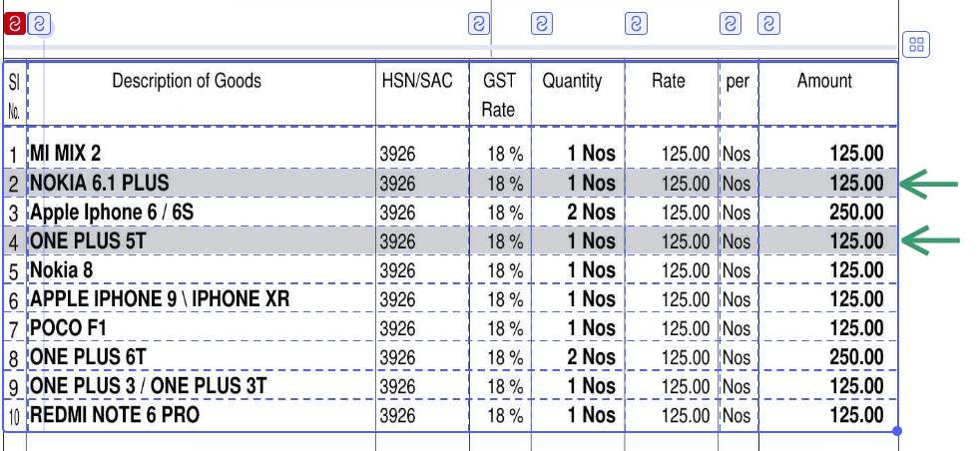This screenshot has width=980, height=451.
Task: Click the horizontal ruler bar above the table
Action: (451, 48)
